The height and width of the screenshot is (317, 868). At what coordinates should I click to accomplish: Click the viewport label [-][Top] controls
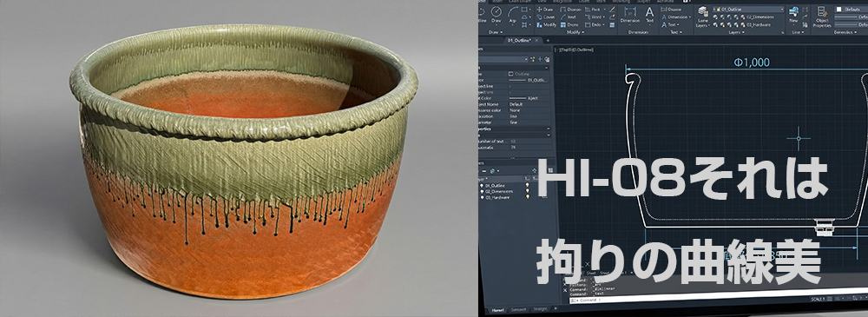click(x=574, y=50)
